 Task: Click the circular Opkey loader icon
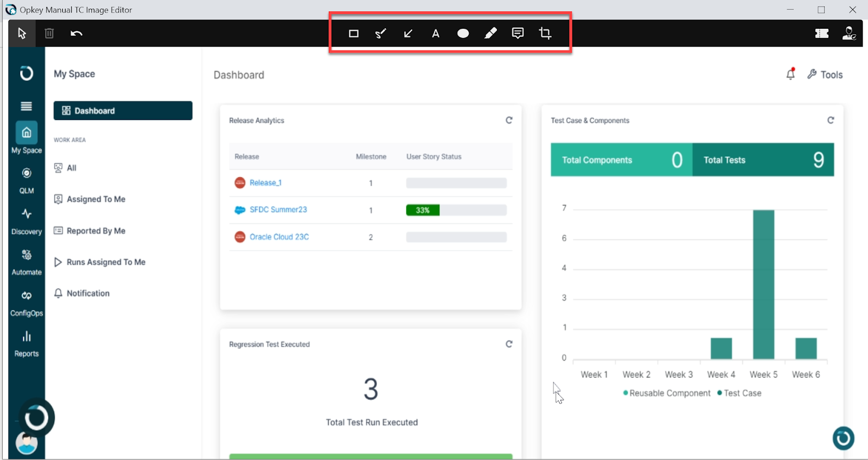(36, 418)
